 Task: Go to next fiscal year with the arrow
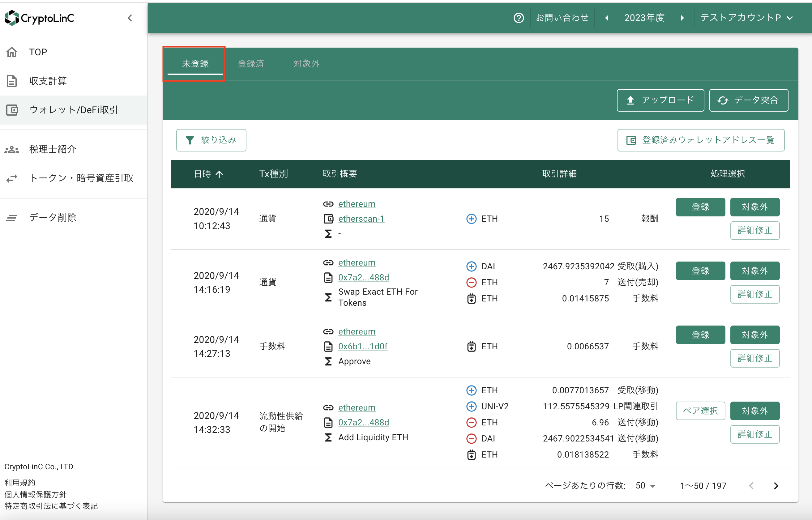pos(682,18)
